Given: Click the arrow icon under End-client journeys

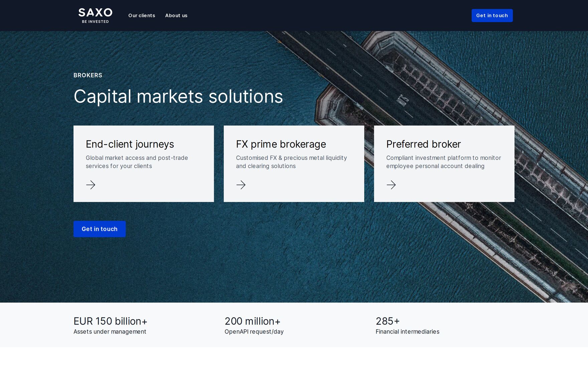Looking at the screenshot, I should [x=91, y=185].
